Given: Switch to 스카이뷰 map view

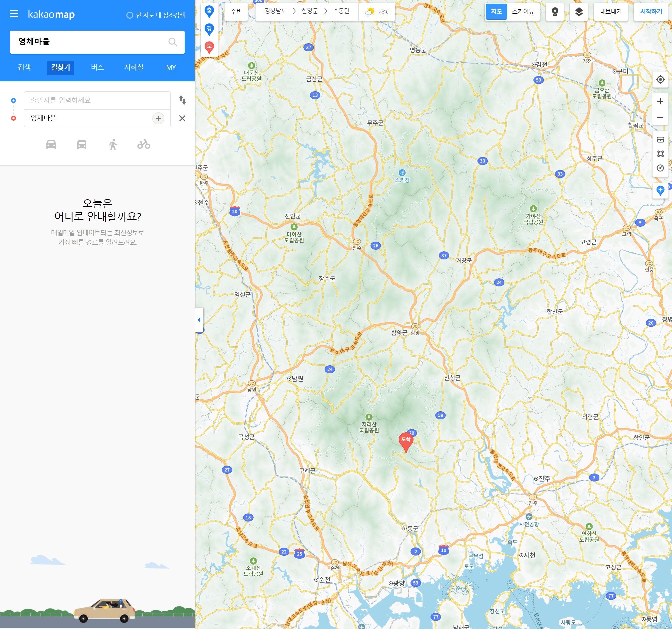Looking at the screenshot, I should [523, 12].
